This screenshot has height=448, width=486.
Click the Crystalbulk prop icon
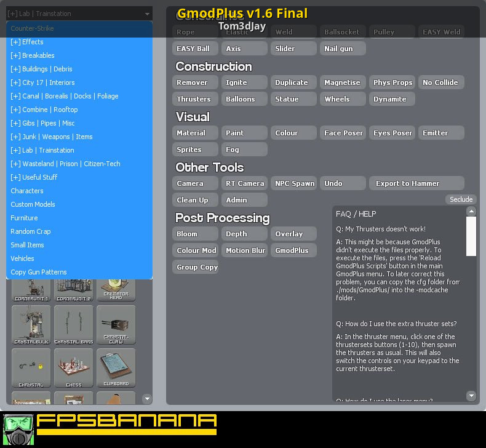[x=31, y=325]
